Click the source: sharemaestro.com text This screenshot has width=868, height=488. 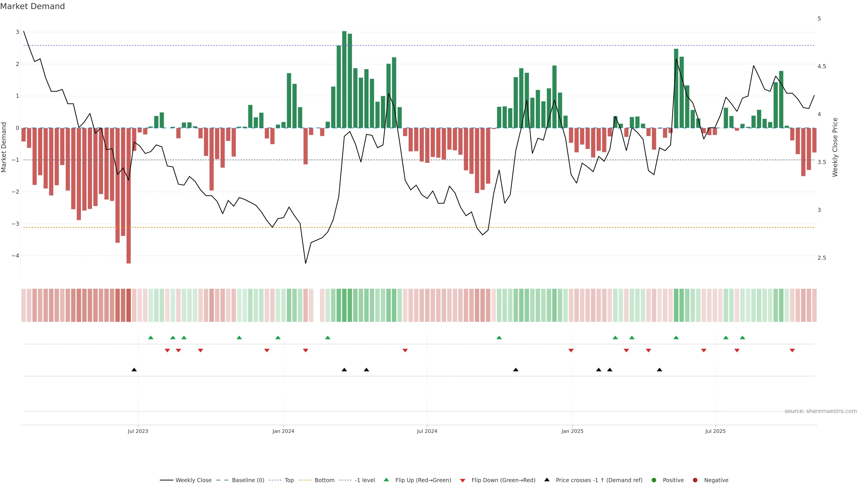point(821,411)
